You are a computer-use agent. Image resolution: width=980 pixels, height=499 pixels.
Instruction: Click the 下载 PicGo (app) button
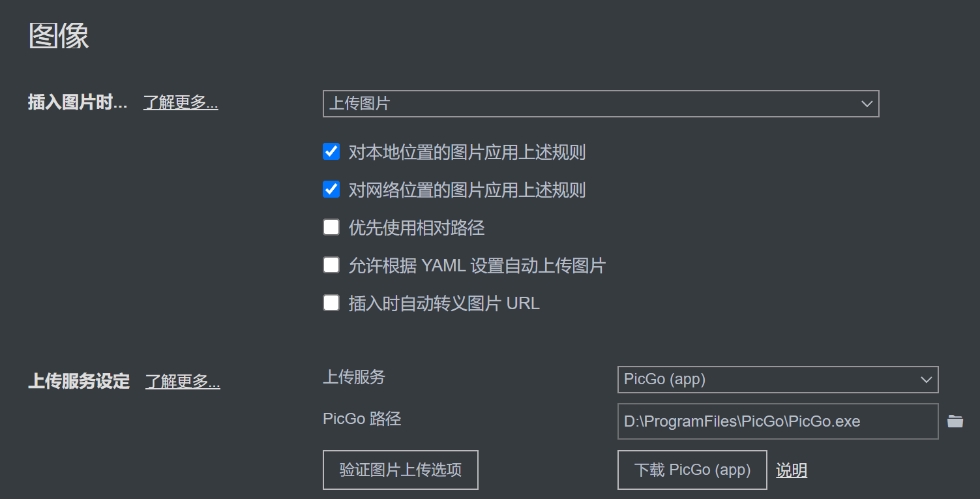691,470
